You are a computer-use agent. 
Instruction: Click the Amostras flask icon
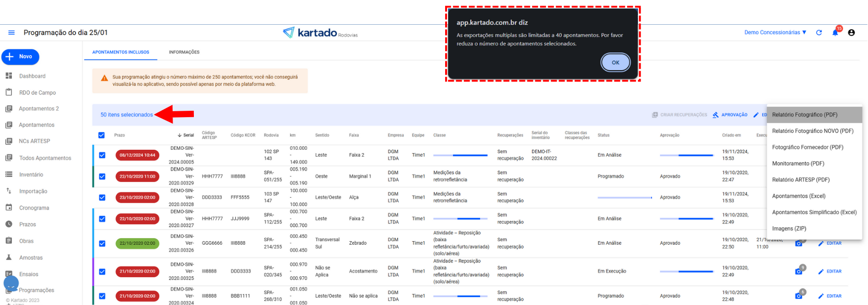coord(9,258)
